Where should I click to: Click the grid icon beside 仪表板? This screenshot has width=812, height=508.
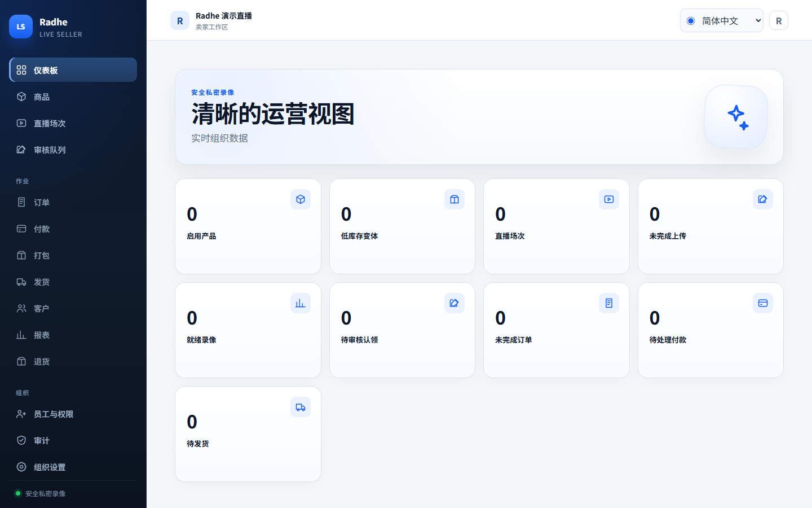click(21, 70)
